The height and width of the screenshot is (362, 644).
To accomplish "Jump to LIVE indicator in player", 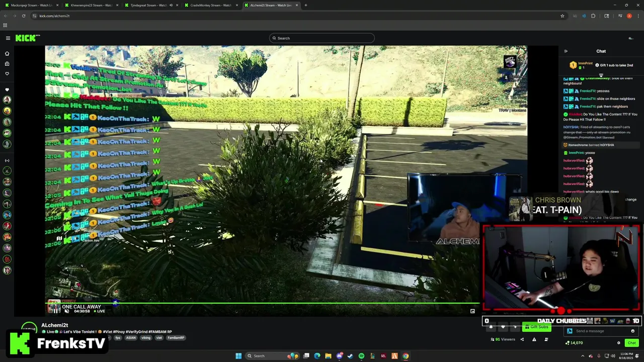I will [x=99, y=311].
